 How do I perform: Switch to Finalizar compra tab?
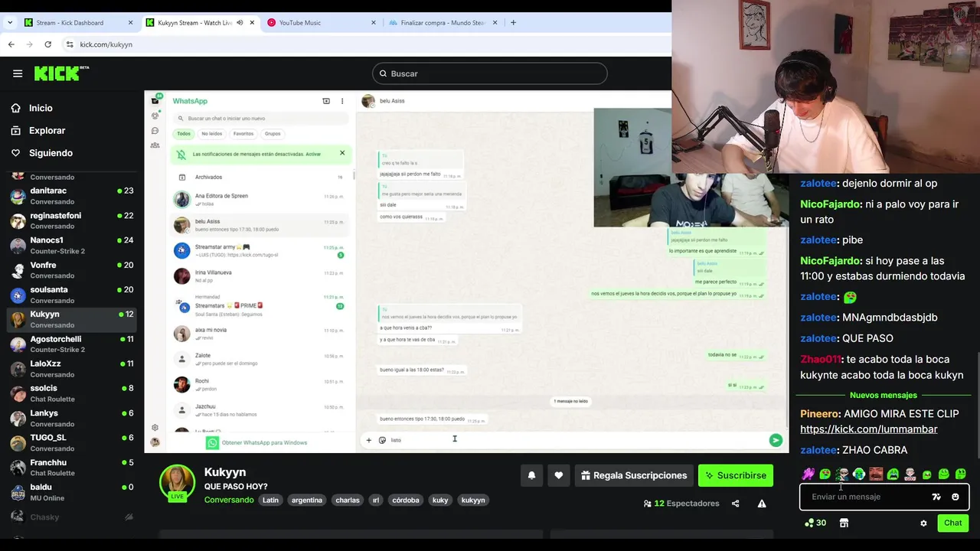[443, 22]
